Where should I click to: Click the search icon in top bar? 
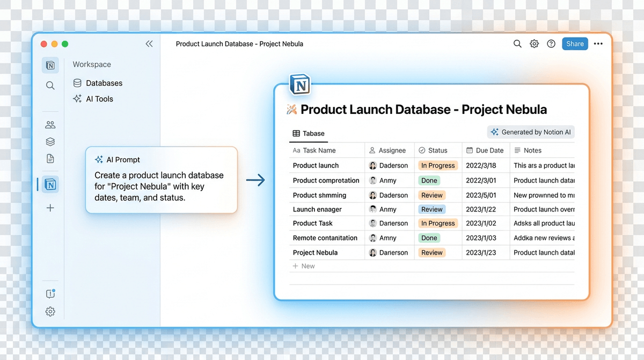click(x=517, y=44)
